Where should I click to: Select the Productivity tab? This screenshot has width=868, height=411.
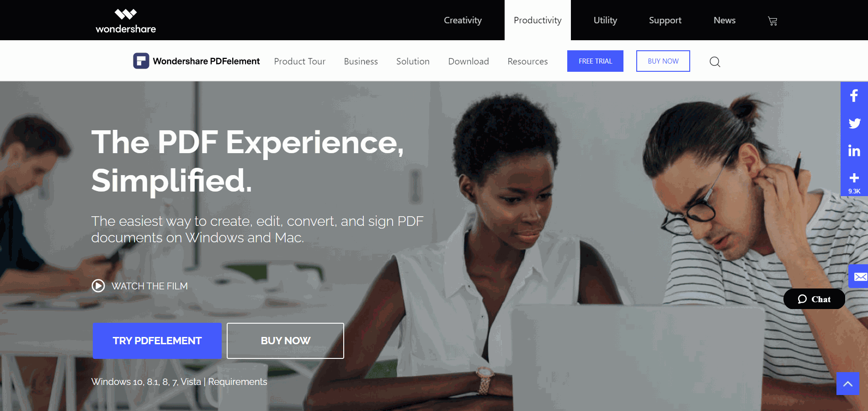coord(538,20)
